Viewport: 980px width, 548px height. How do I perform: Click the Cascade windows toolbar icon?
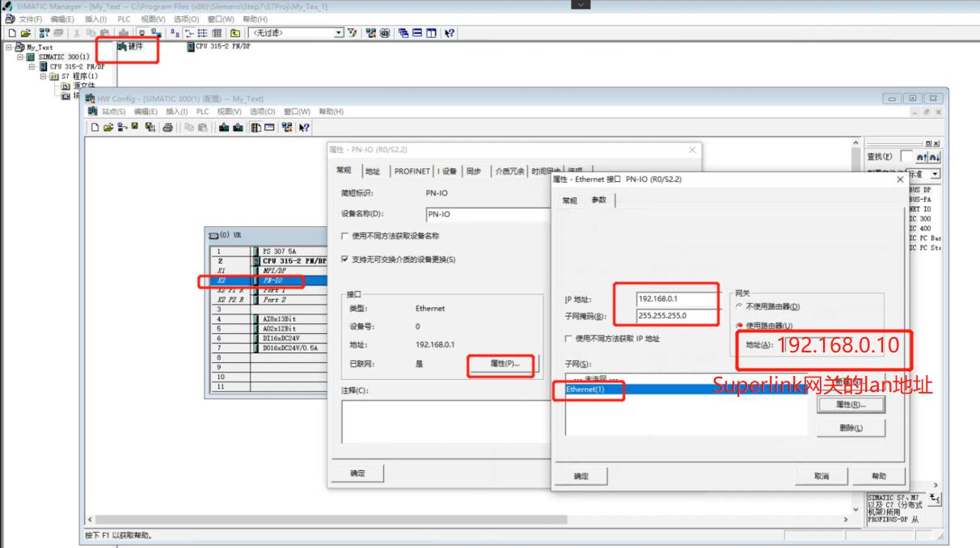tap(403, 33)
